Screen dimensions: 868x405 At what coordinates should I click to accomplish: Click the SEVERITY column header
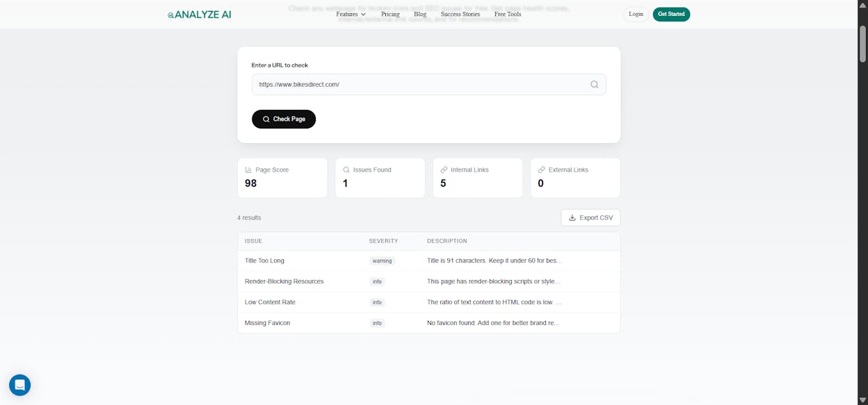click(x=383, y=241)
